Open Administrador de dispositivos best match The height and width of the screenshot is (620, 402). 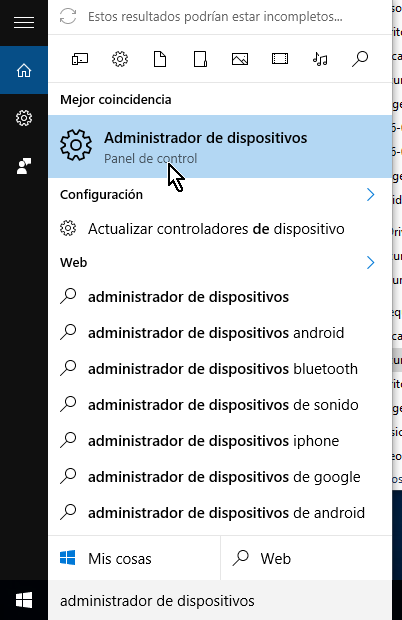220,147
